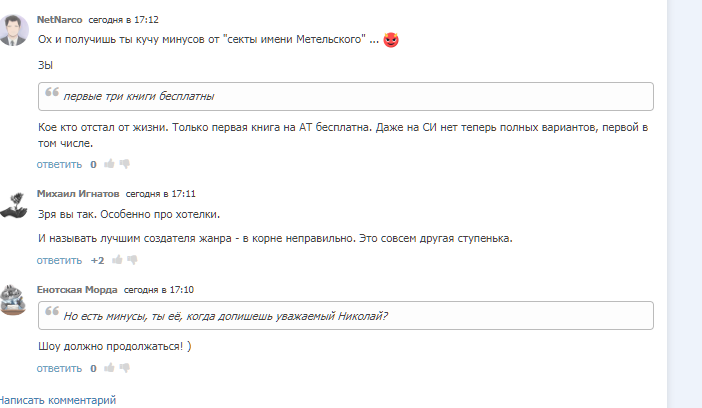
Task: Click the 'сегодня в 17:12' timestamp
Action: (123, 19)
